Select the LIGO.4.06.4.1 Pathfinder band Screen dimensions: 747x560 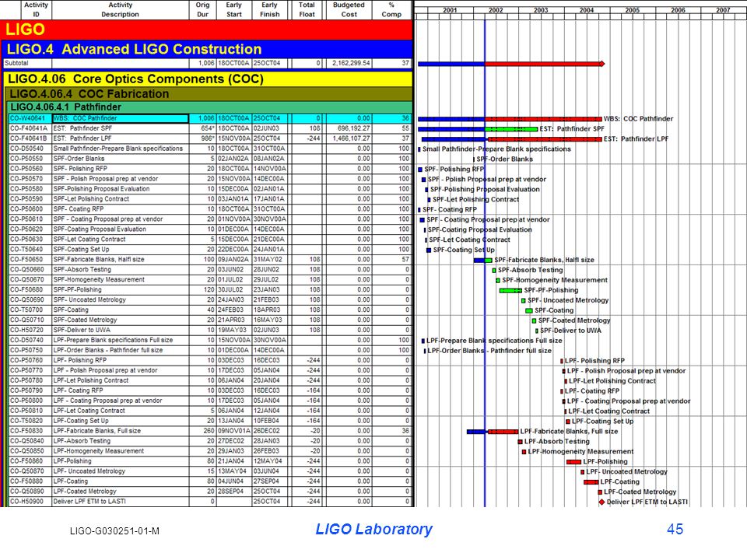coord(210,107)
